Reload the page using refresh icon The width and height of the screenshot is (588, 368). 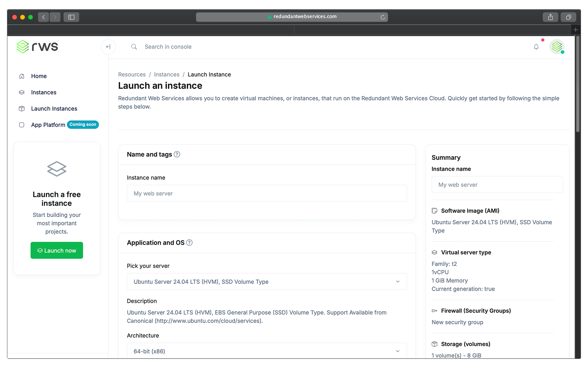point(383,17)
